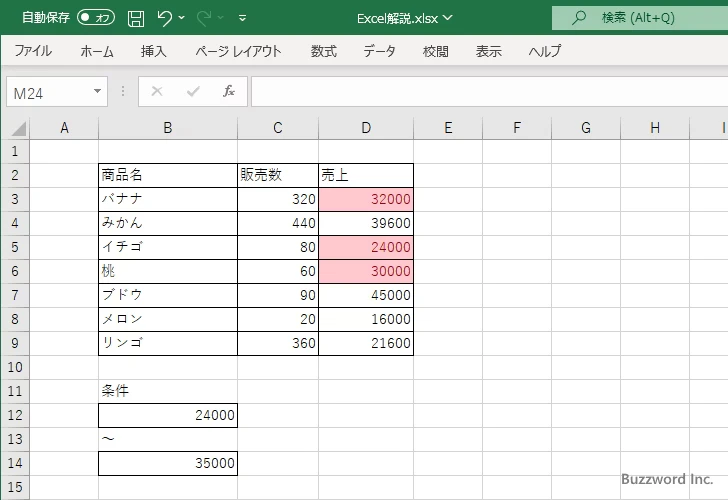This screenshot has height=500, width=728.
Task: Expand the Excel解説.xlsx file name chevron
Action: tap(448, 18)
